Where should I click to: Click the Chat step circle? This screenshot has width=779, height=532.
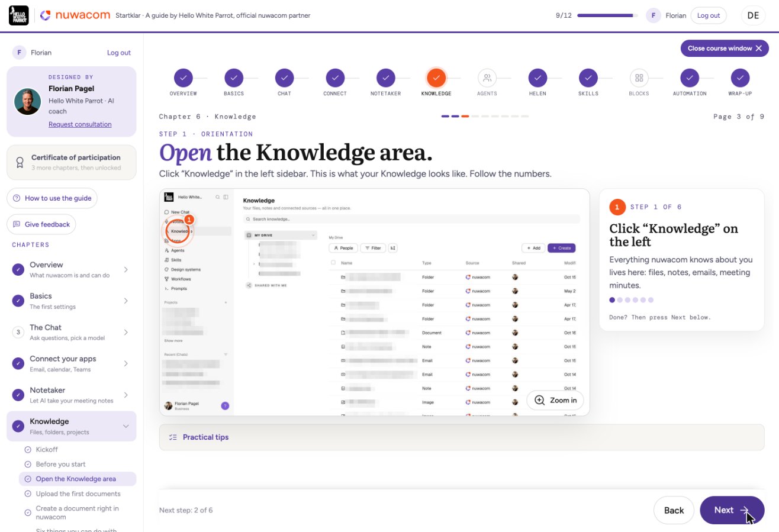click(284, 78)
